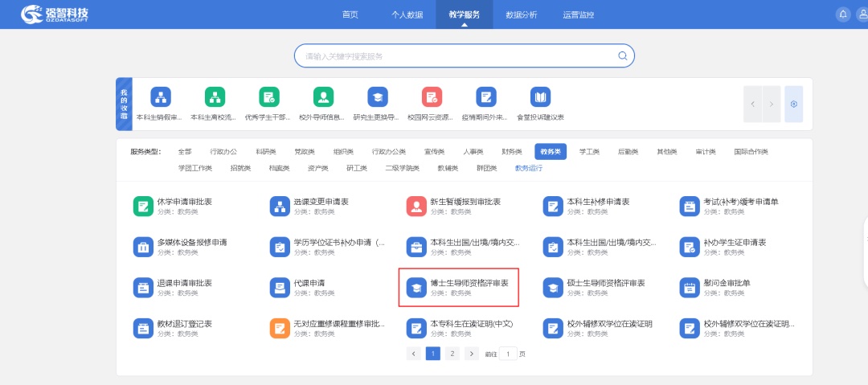868x385 pixels.
Task: Click the 无对应重修课程重修审批 orange icon
Action: pyautogui.click(x=279, y=328)
